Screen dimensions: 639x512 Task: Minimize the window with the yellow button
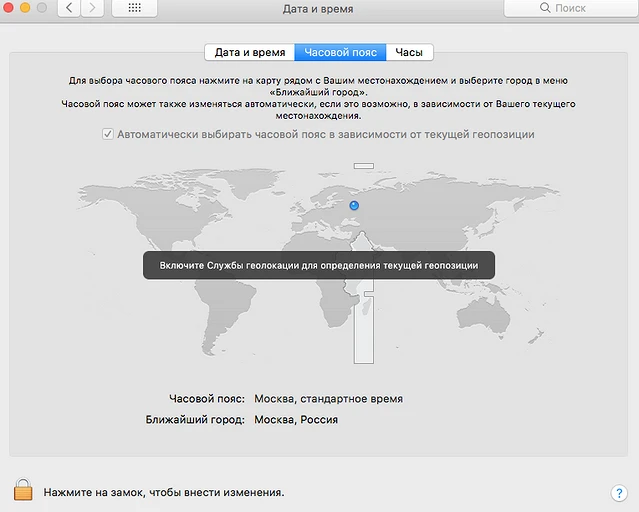point(26,7)
